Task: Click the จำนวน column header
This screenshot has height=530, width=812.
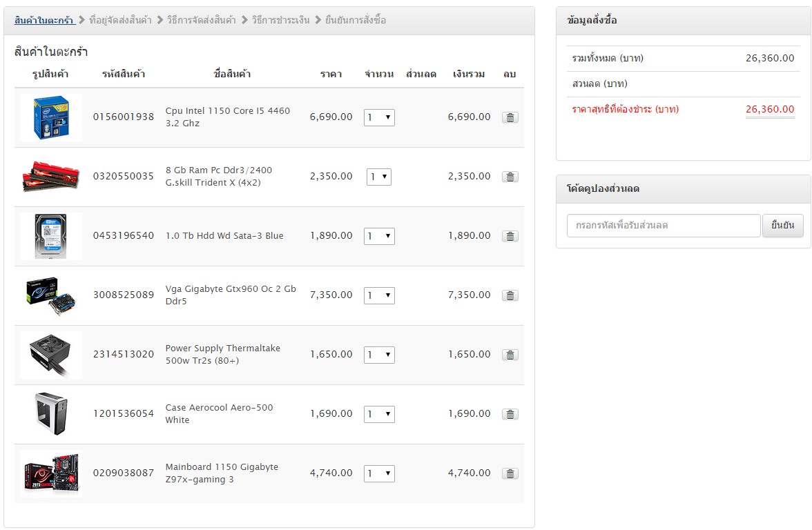Action: point(379,74)
